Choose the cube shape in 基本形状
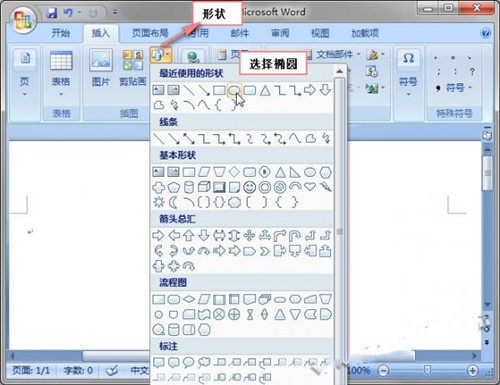The width and height of the screenshot is (500, 385). [x=204, y=187]
